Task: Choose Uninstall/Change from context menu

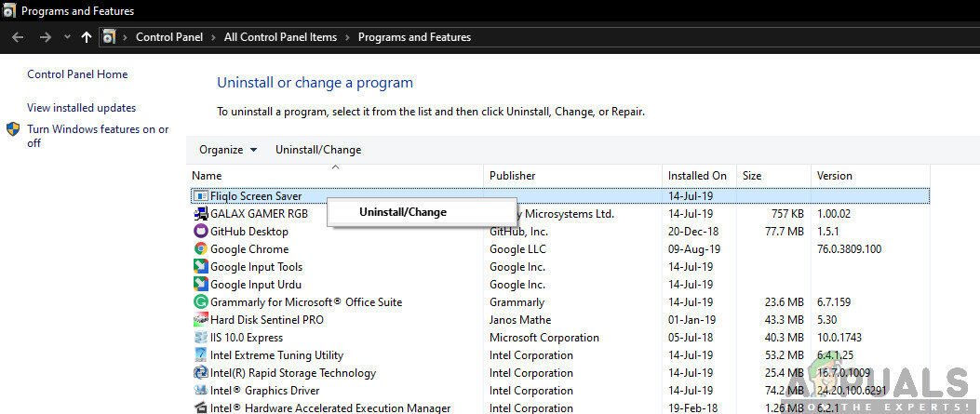Action: (402, 212)
